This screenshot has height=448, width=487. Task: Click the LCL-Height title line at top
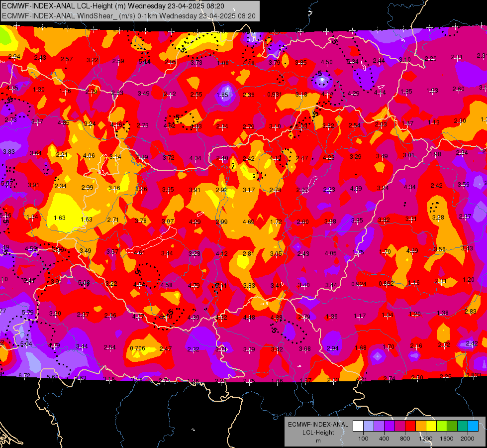[113, 6]
